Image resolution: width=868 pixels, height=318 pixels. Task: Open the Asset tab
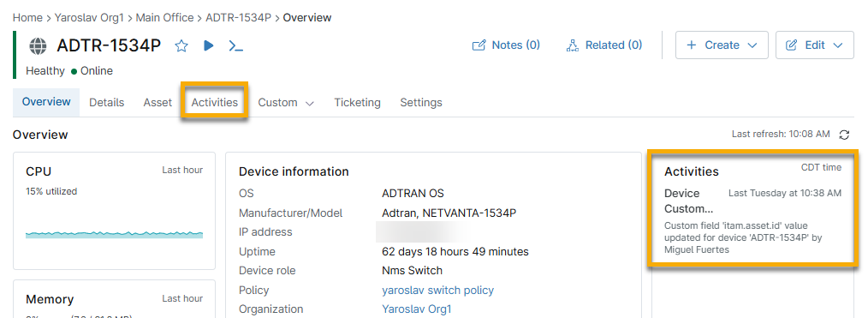pos(158,103)
